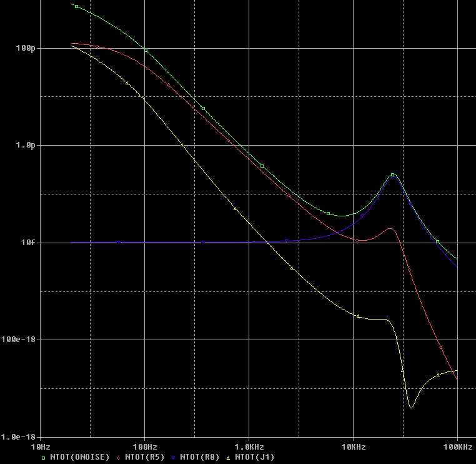Click the 1.0KHz X-axis label
The width and height of the screenshot is (476, 464).
(249, 447)
